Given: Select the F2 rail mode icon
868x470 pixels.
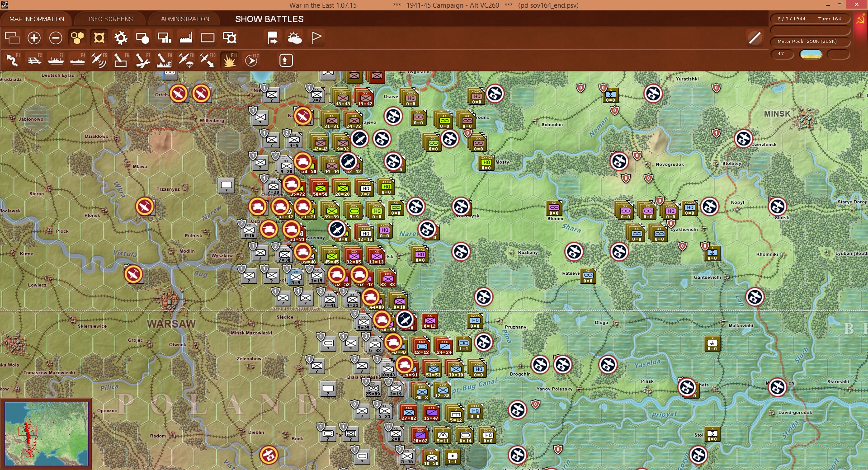Looking at the screenshot, I should [34, 60].
